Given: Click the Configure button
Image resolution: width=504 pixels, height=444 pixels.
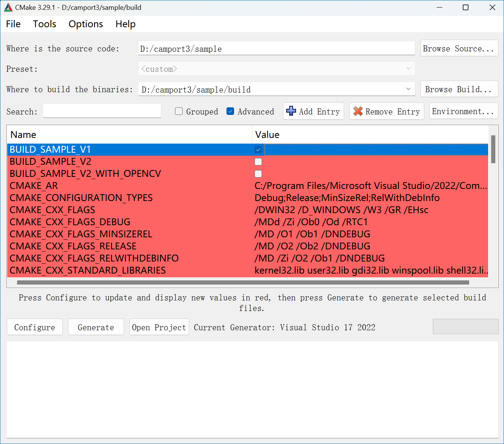Looking at the screenshot, I should tap(35, 327).
